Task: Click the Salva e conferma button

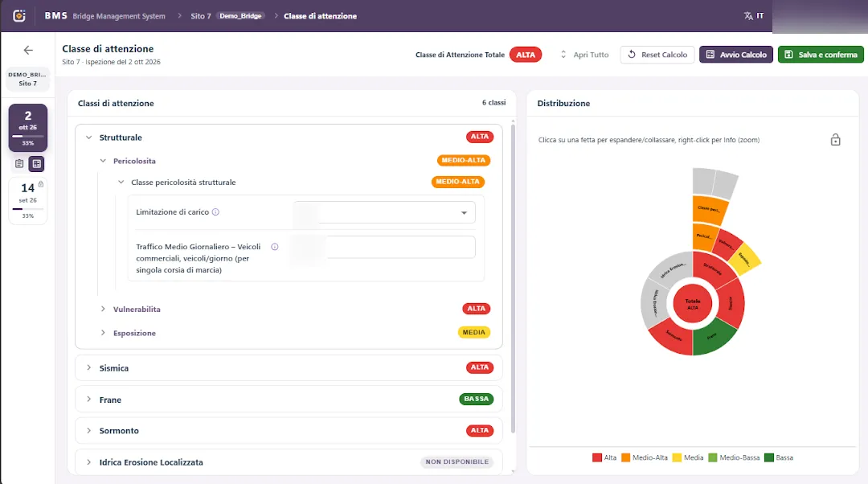Action: click(x=821, y=55)
